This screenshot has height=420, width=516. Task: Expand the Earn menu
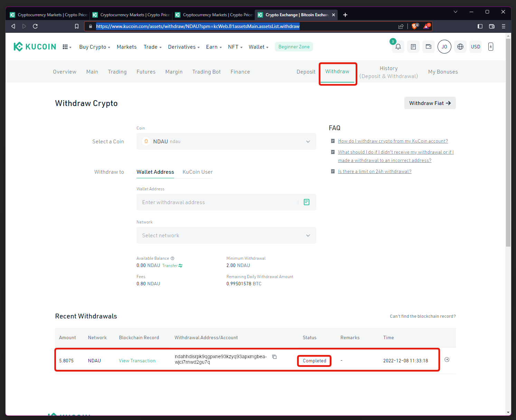pos(214,47)
